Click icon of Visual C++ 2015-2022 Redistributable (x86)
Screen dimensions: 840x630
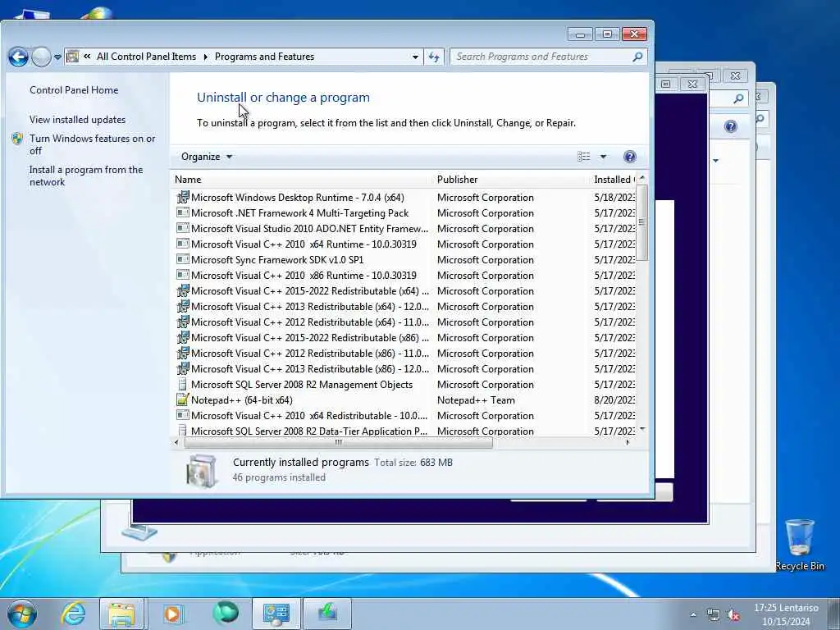tap(183, 337)
